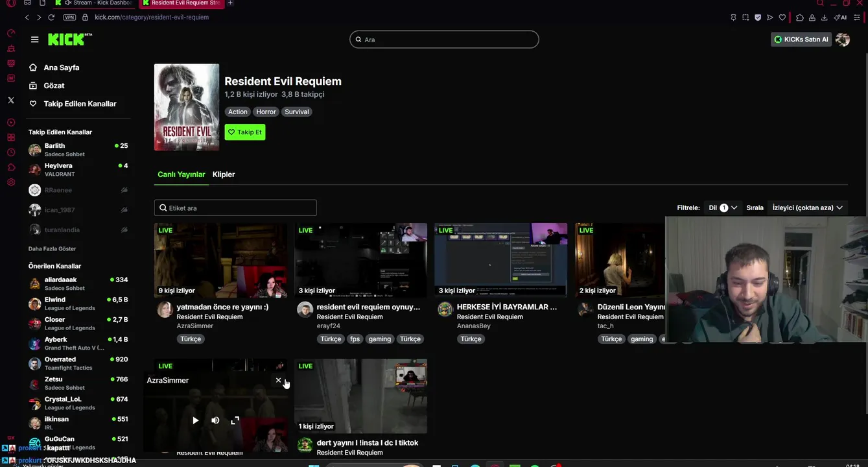
Task: Open offline channel turanlandia
Action: pyautogui.click(x=78, y=230)
